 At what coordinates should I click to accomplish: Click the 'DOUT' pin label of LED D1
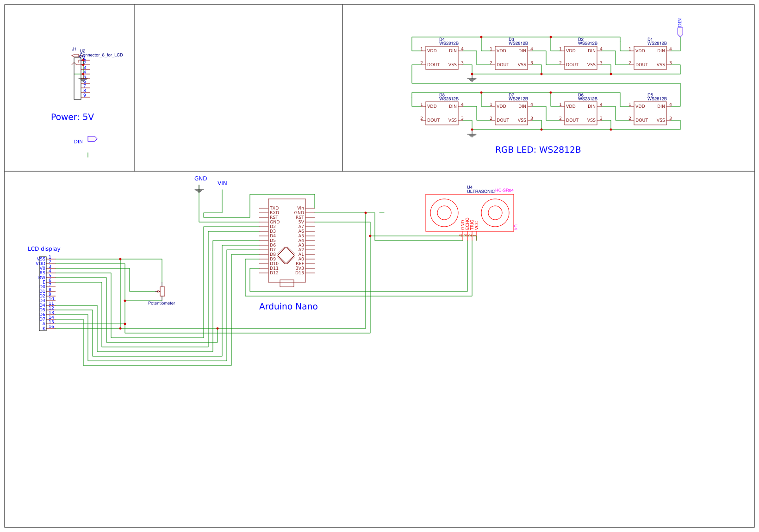click(x=641, y=65)
